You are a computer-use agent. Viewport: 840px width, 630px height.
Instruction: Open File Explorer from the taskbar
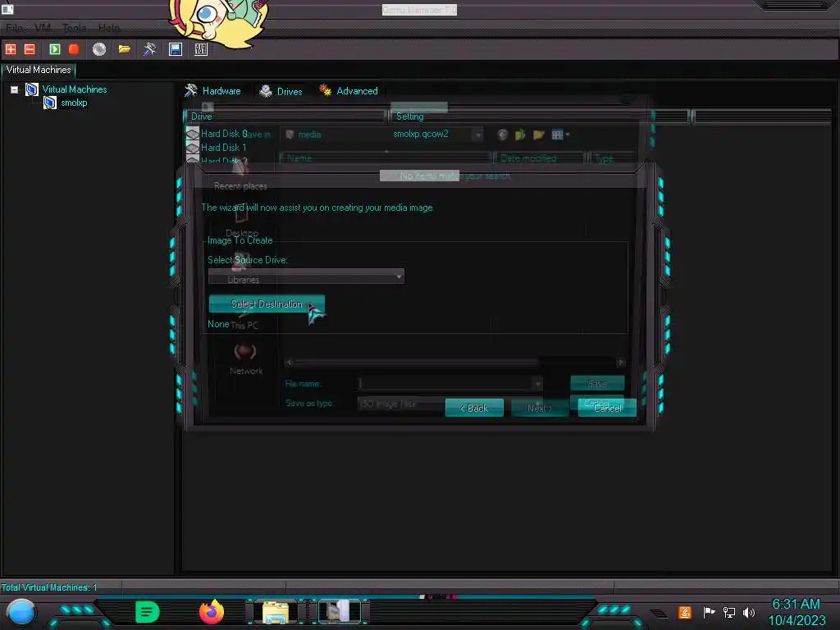coord(276,612)
